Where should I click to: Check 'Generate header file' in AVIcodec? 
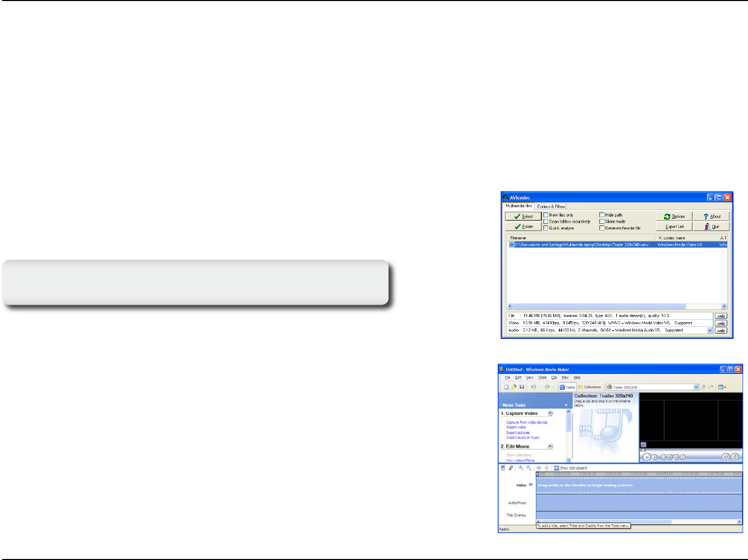[x=602, y=228]
